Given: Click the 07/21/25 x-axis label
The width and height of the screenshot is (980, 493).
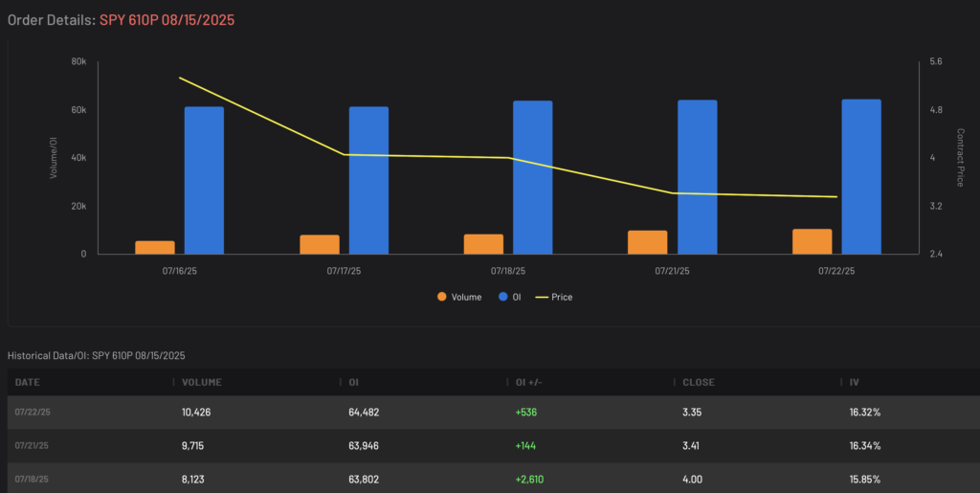Looking at the screenshot, I should pos(673,272).
